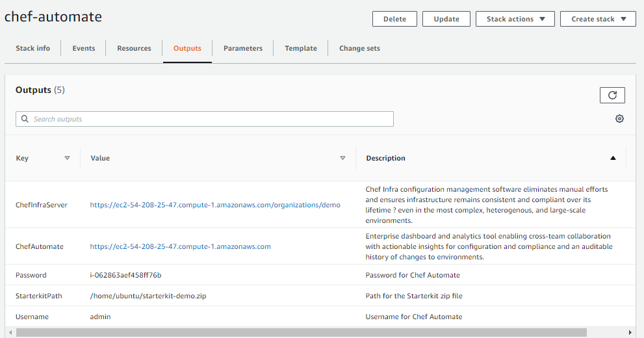This screenshot has width=644, height=338.
Task: Click the search magnifier icon
Action: click(25, 119)
